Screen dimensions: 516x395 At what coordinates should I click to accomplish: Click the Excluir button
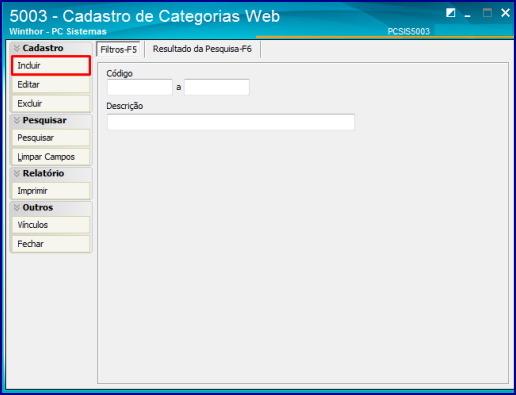coord(51,104)
